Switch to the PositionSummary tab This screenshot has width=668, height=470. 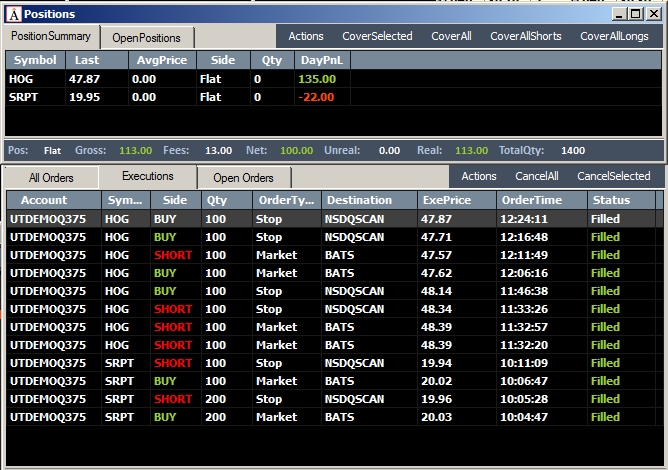point(51,36)
